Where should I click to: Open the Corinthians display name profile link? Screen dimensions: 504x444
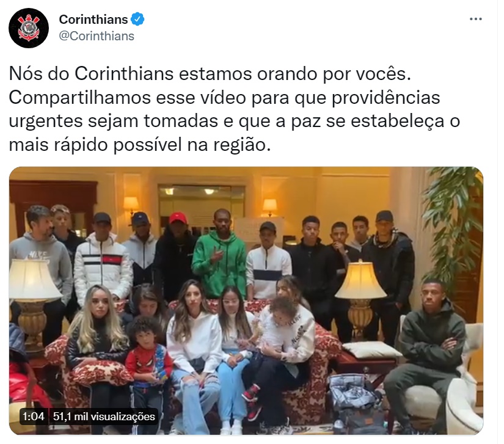coord(93,20)
